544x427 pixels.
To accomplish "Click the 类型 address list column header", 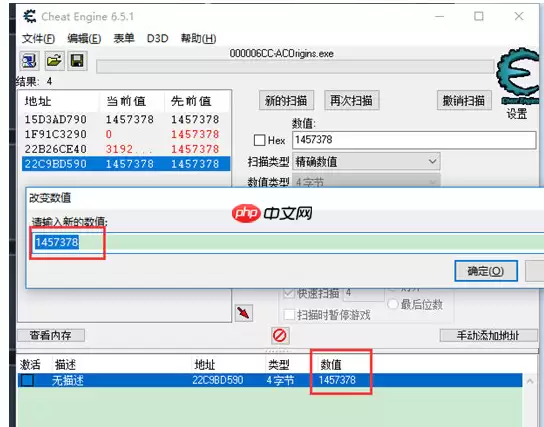I will [279, 365].
